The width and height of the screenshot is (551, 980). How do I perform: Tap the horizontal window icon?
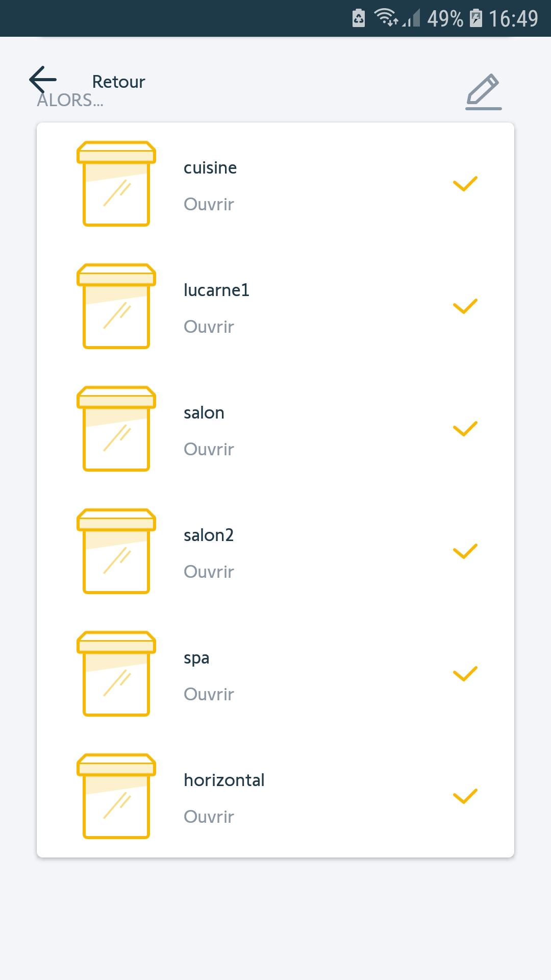(116, 796)
